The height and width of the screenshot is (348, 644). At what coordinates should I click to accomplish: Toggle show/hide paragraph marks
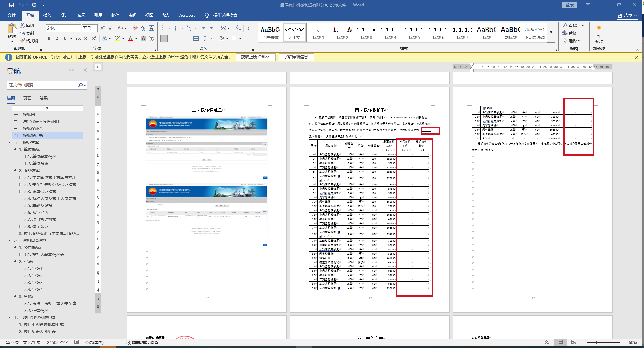(249, 28)
